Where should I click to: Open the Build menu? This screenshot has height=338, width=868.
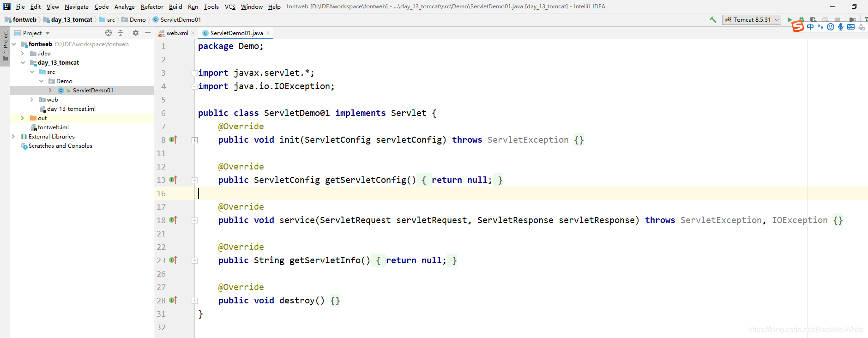pos(175,6)
